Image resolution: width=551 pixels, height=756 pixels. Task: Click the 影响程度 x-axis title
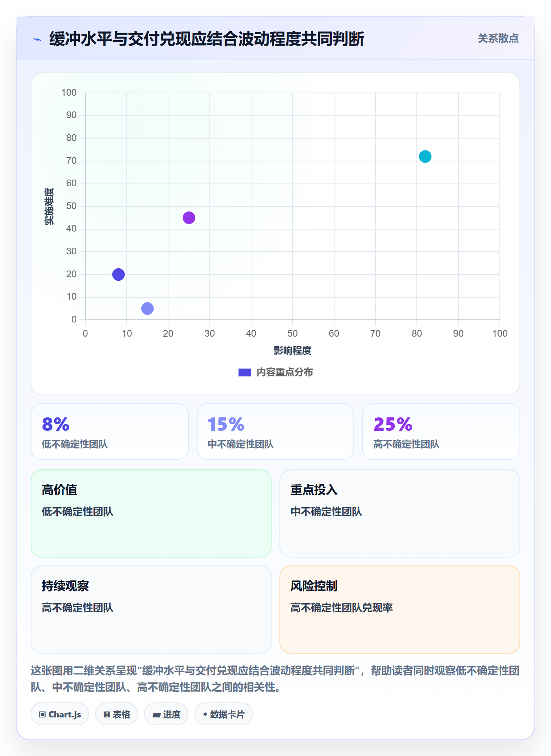tap(292, 350)
